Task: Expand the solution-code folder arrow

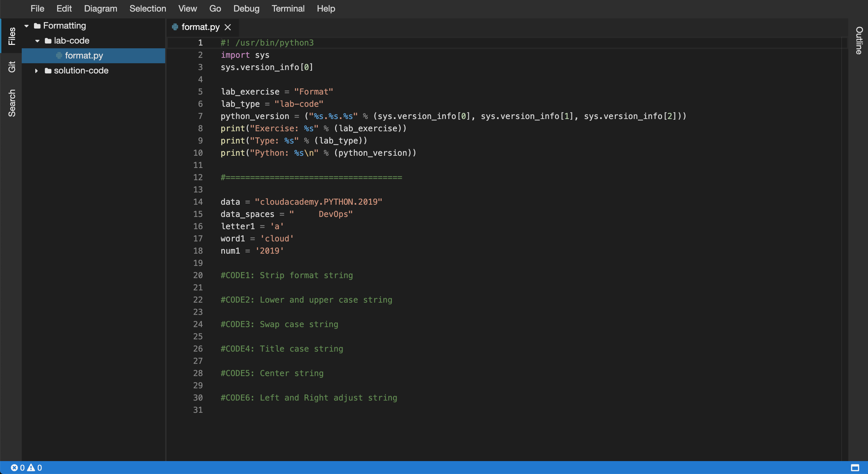Action: click(36, 71)
